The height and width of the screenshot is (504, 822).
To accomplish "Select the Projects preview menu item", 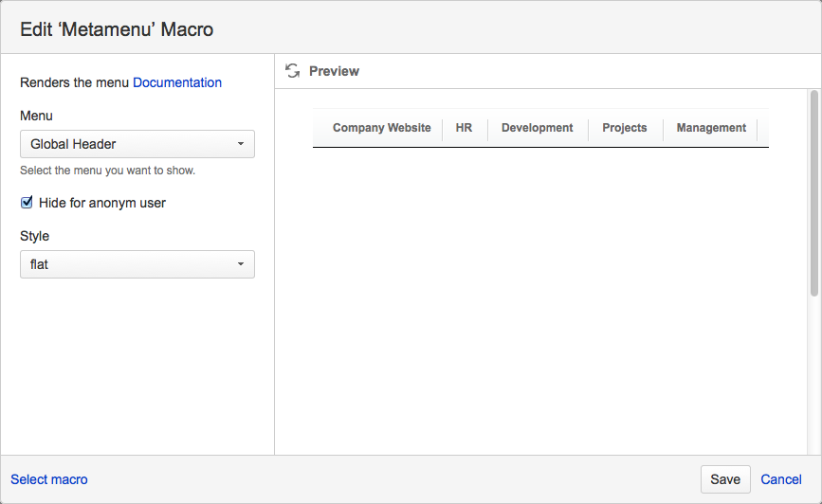I will 625,128.
